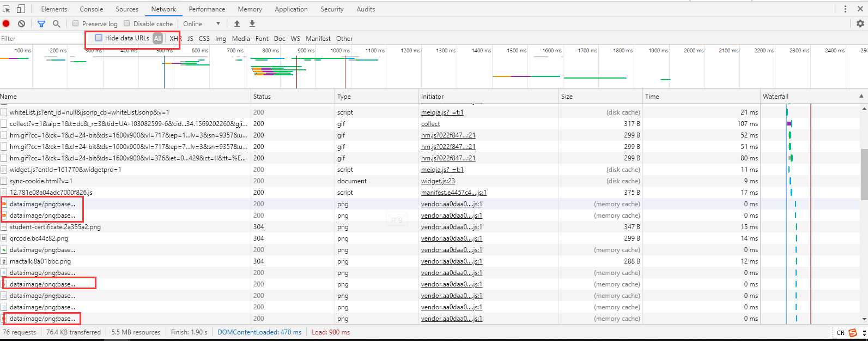Select request mactalk.8a01bbc.png
The height and width of the screenshot is (341, 868).
[x=40, y=261]
